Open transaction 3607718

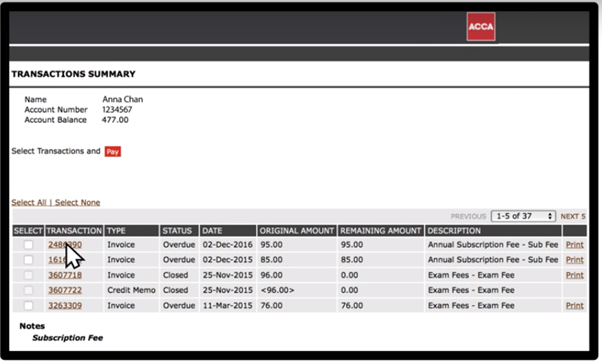click(x=65, y=275)
